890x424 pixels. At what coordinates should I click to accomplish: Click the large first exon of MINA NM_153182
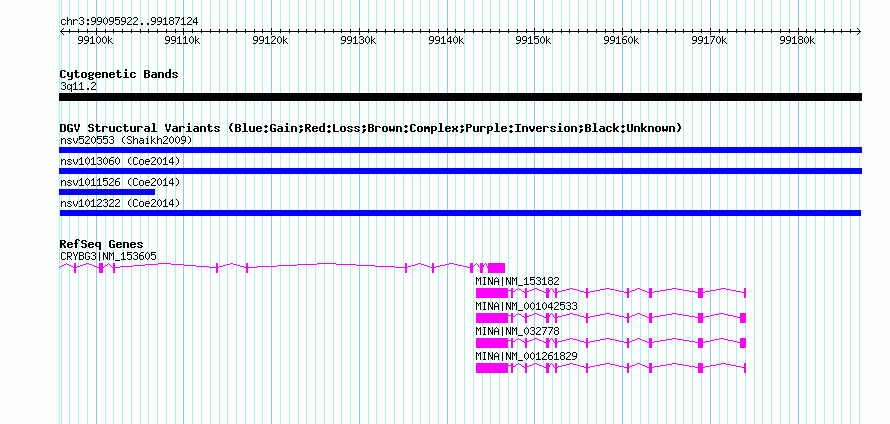pos(492,293)
